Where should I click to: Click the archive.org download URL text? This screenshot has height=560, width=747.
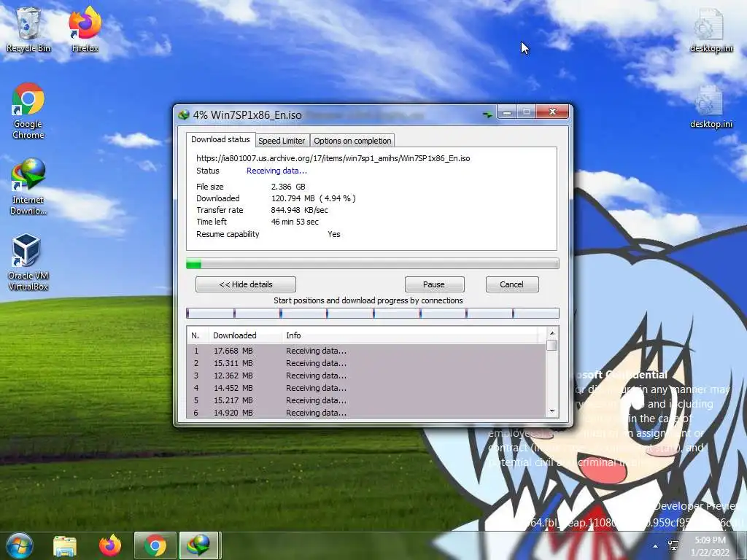(333, 158)
